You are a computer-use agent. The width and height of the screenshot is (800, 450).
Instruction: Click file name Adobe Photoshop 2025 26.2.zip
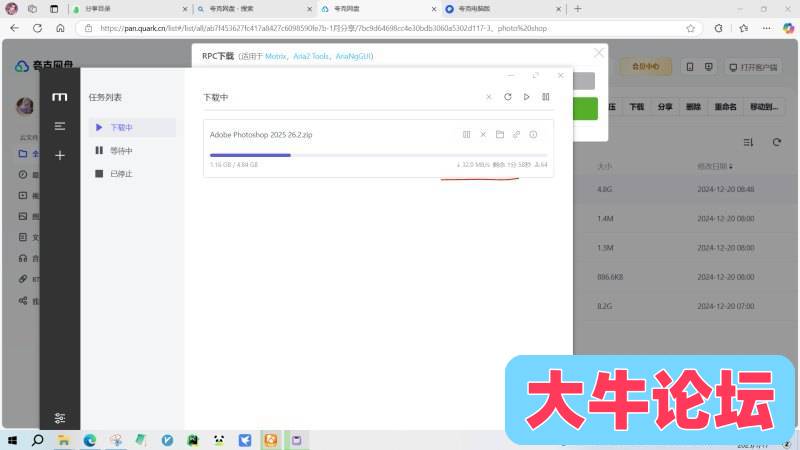click(261, 135)
